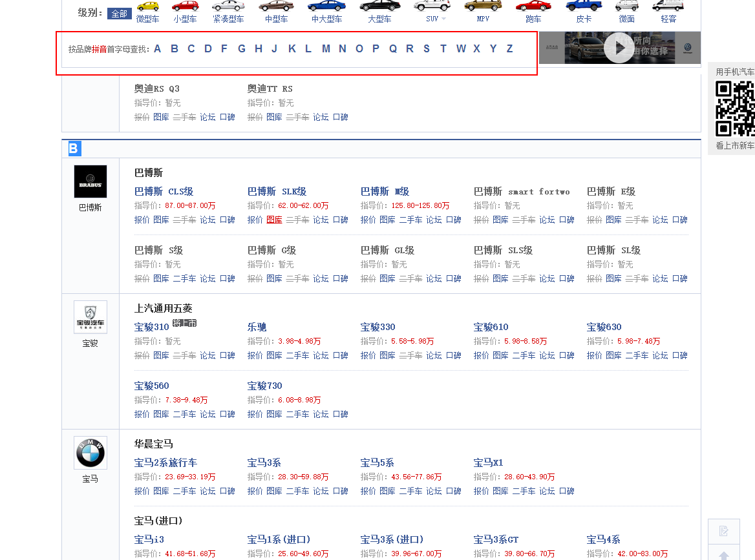The height and width of the screenshot is (560, 755).
Task: Jump to brands starting with C
Action: point(191,48)
